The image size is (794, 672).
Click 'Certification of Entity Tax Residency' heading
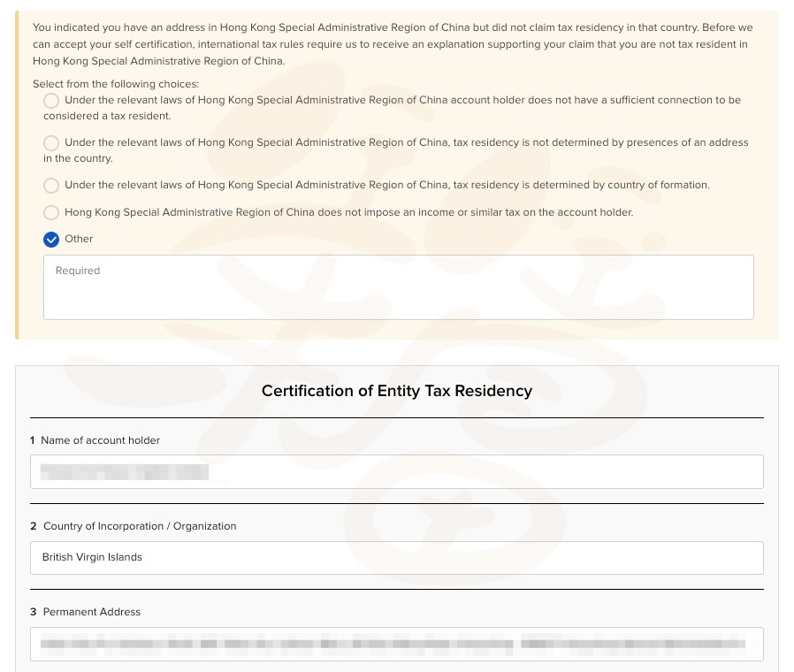(x=396, y=391)
